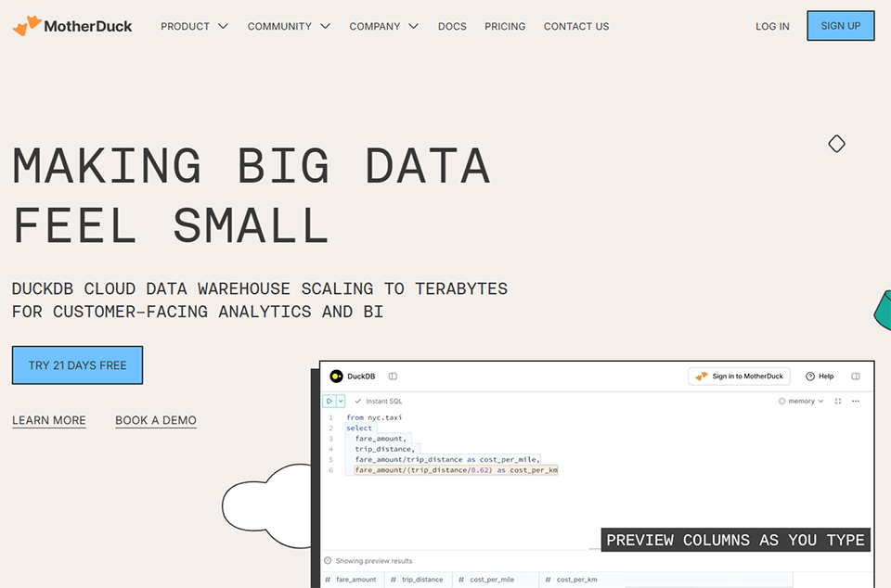Open Contact Us page

(576, 26)
